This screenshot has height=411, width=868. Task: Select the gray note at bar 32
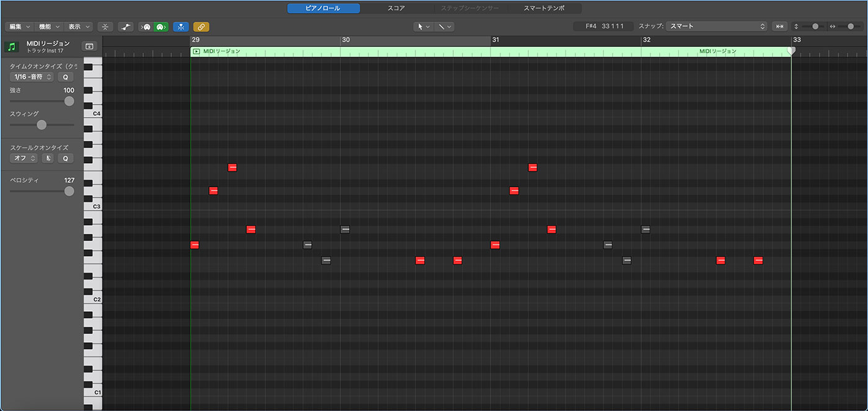click(x=645, y=229)
